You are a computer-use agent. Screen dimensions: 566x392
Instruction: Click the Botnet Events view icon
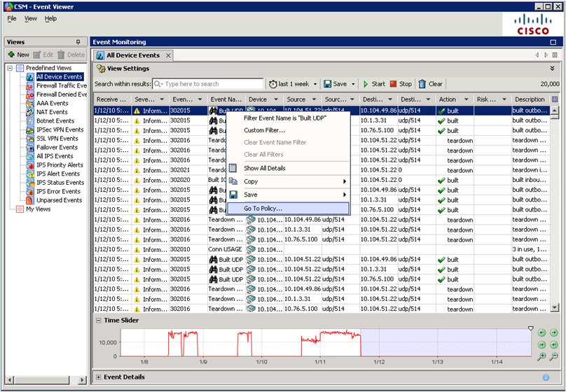30,121
